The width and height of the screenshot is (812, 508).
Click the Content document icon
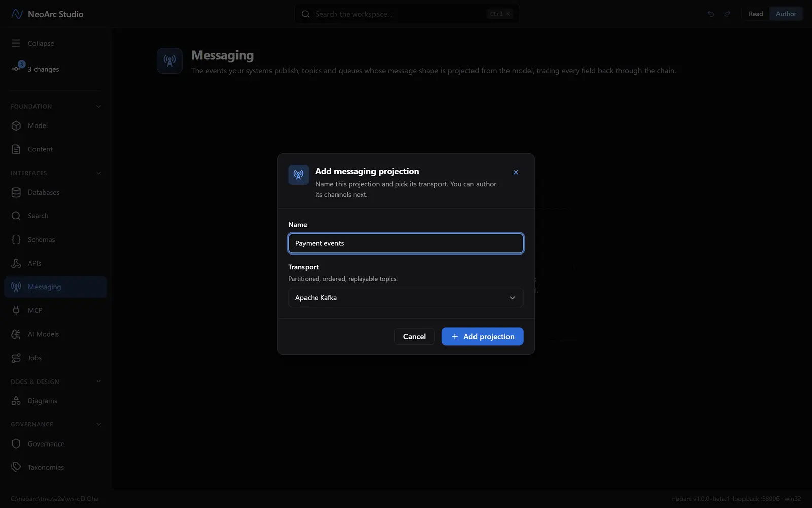coord(16,149)
